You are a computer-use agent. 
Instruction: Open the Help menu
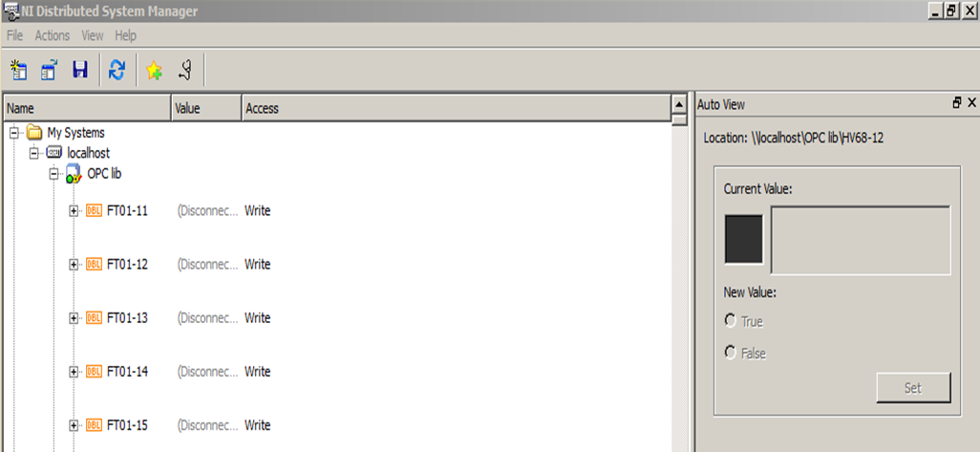(x=125, y=35)
